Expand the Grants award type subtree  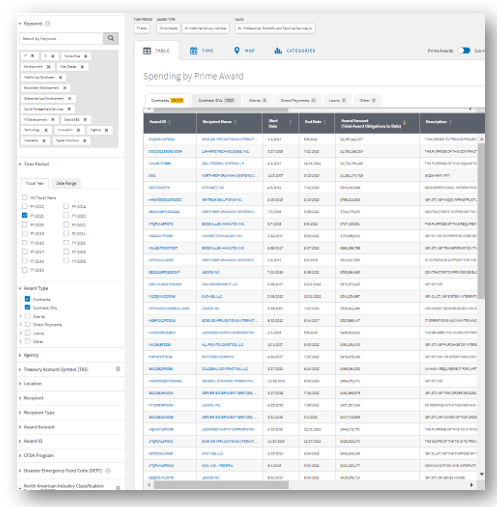coord(21,316)
